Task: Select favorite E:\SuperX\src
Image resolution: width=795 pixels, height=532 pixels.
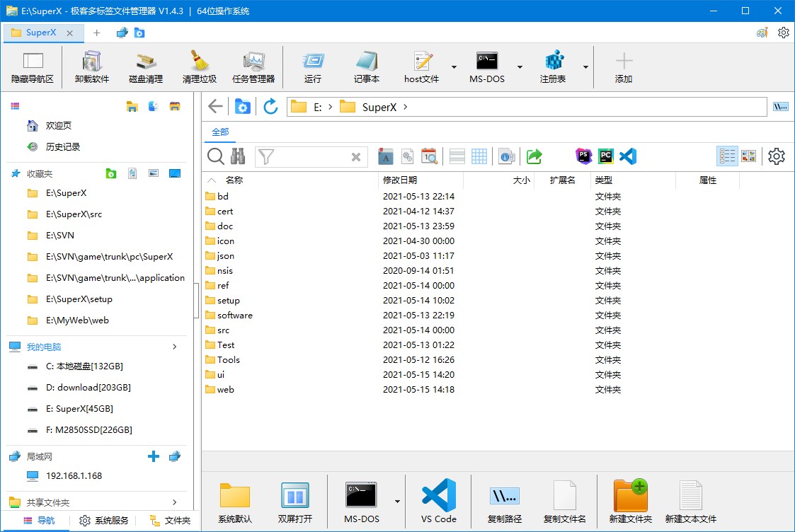Action: (74, 214)
